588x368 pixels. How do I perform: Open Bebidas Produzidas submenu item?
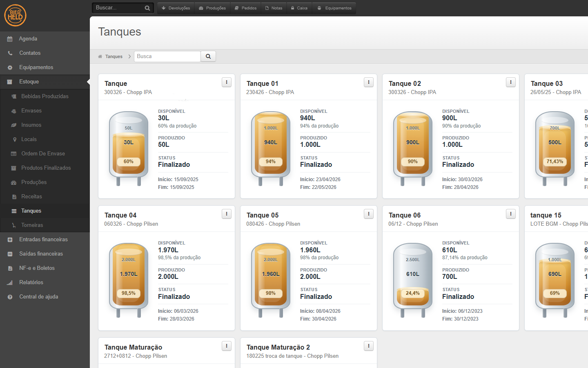45,96
